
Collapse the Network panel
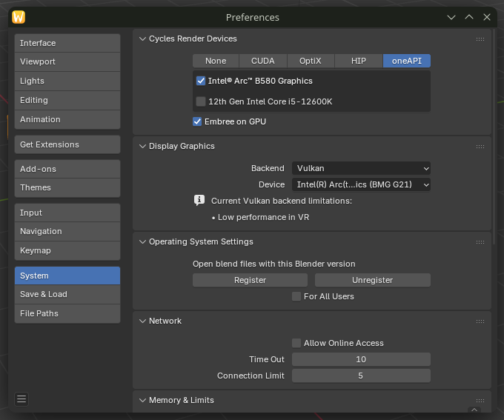click(142, 321)
